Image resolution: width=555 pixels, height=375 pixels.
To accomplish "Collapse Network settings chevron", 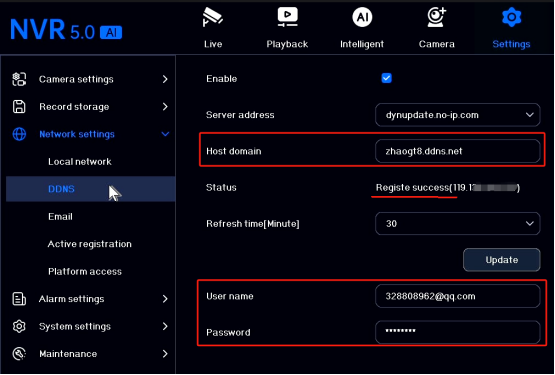I will 165,134.
